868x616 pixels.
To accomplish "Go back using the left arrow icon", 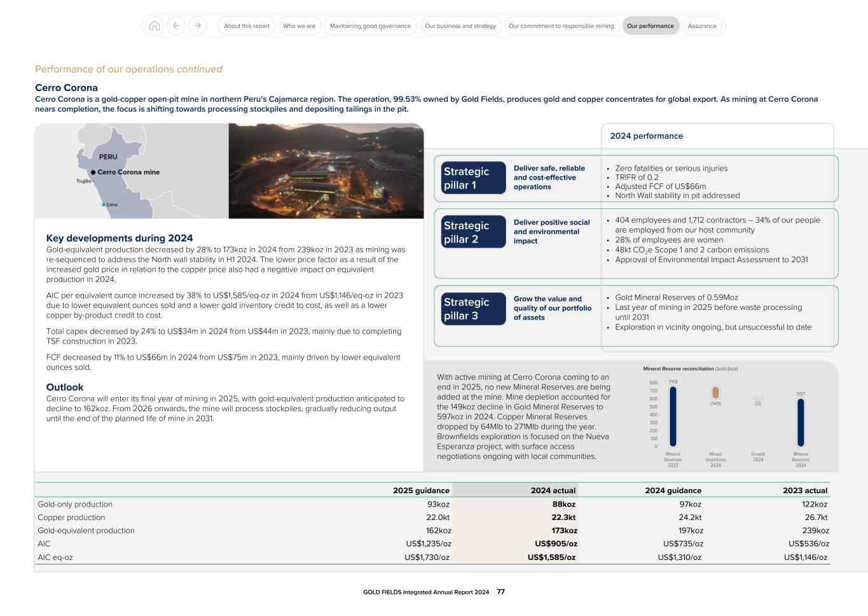I will click(x=176, y=25).
